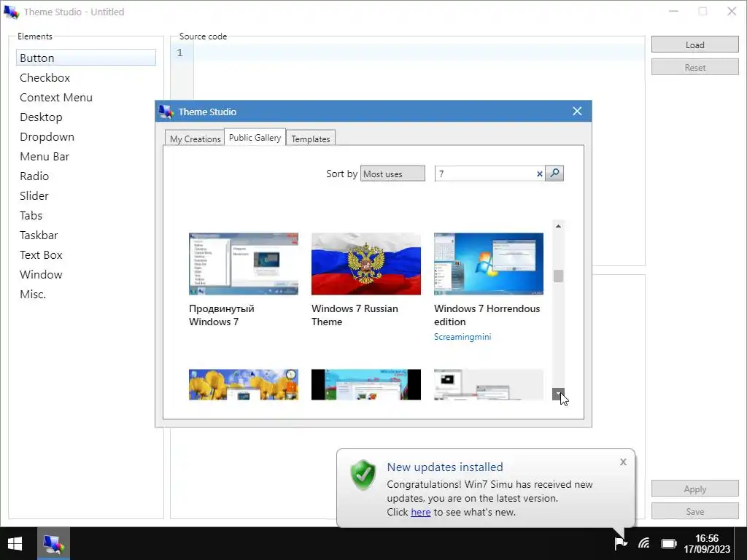Select the Tabs element
747x560 pixels.
click(x=86, y=215)
